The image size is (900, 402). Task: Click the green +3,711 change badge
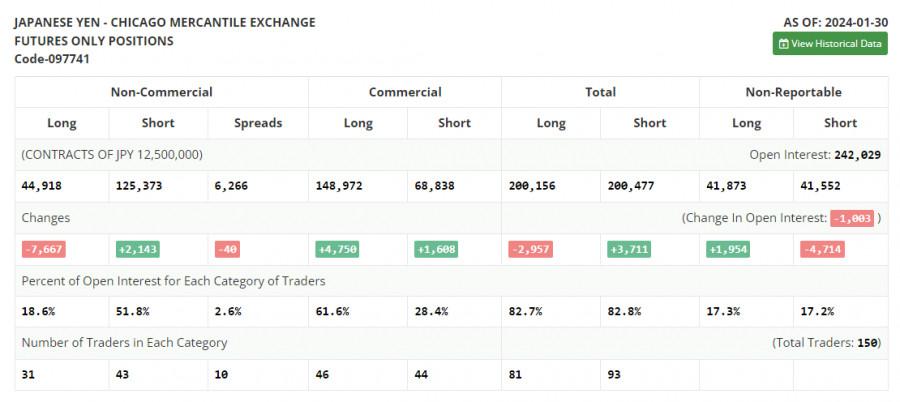point(629,249)
